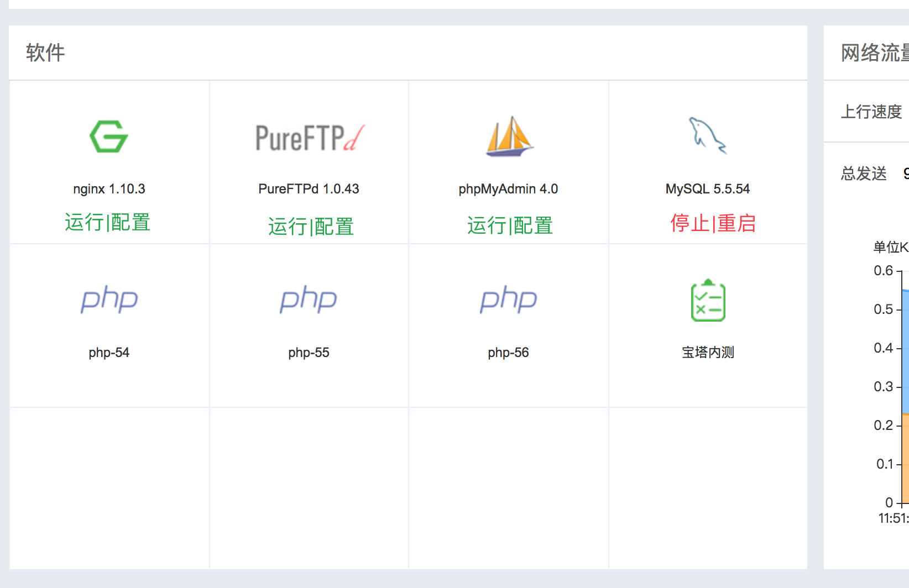Click the 0.1 value on chart axis
This screenshot has height=588, width=909.
click(x=884, y=464)
